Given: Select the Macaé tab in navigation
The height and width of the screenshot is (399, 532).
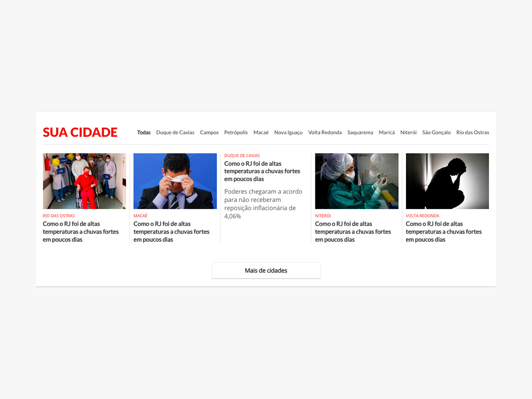Looking at the screenshot, I should [x=261, y=132].
